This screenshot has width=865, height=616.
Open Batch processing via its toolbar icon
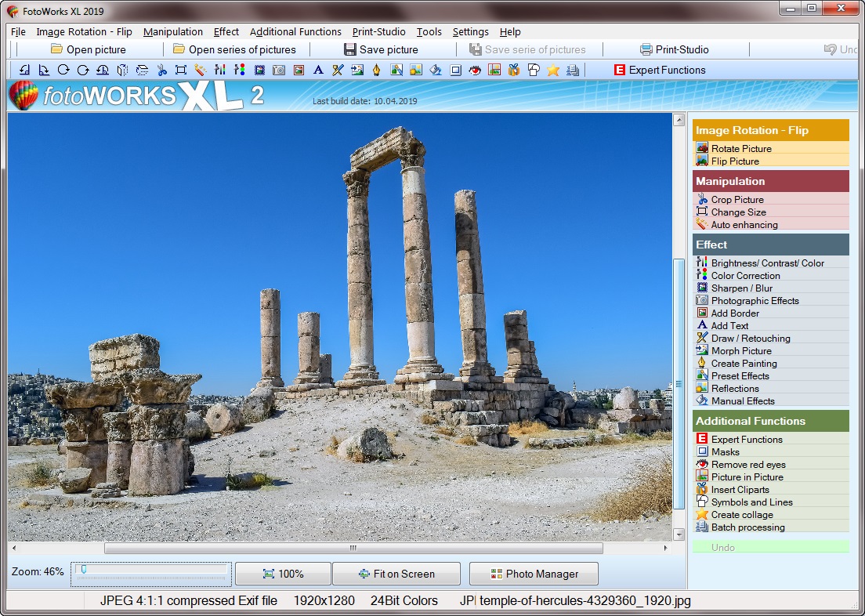tap(573, 70)
